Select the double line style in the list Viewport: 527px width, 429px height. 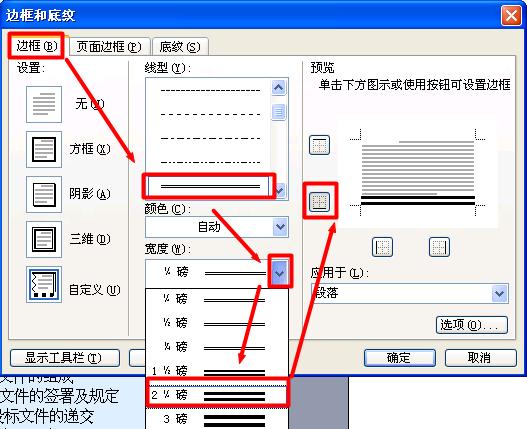208,186
